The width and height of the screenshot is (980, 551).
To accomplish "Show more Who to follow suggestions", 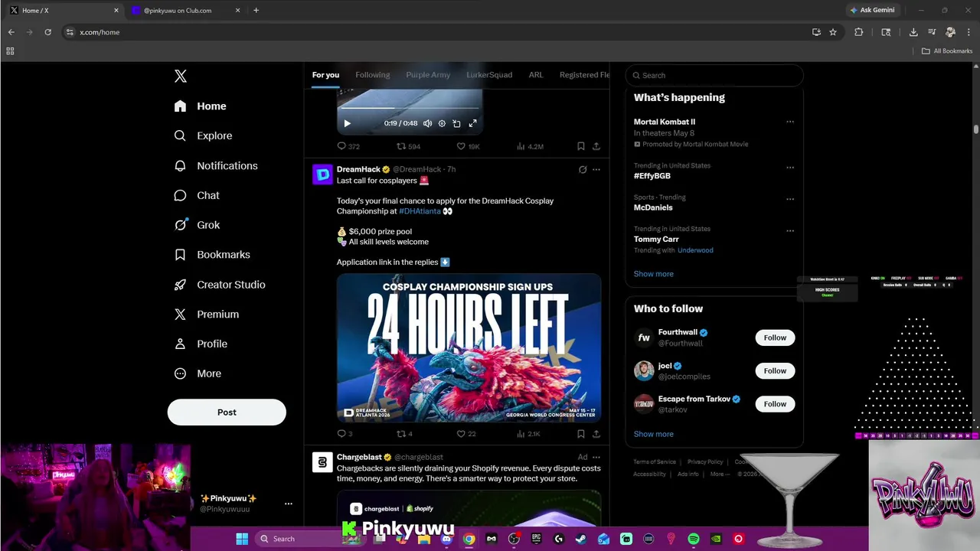I will tap(654, 434).
